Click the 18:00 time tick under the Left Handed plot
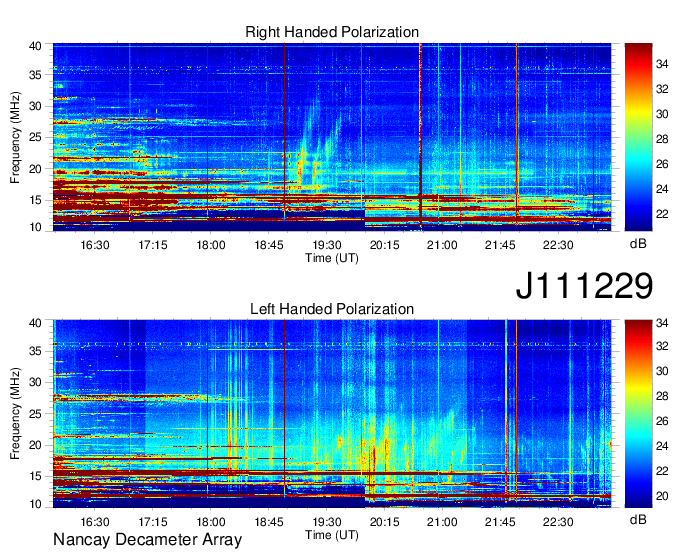Image resolution: width=680 pixels, height=552 pixels. click(211, 522)
